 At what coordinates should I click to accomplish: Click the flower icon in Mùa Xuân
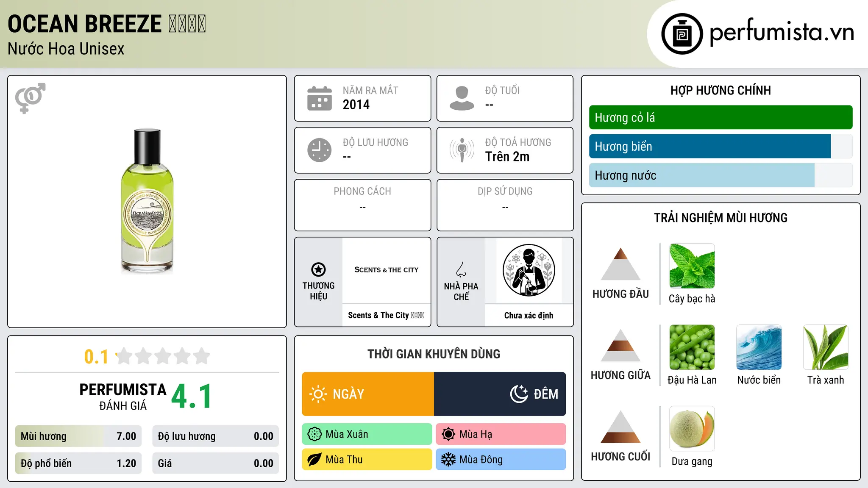pos(314,434)
